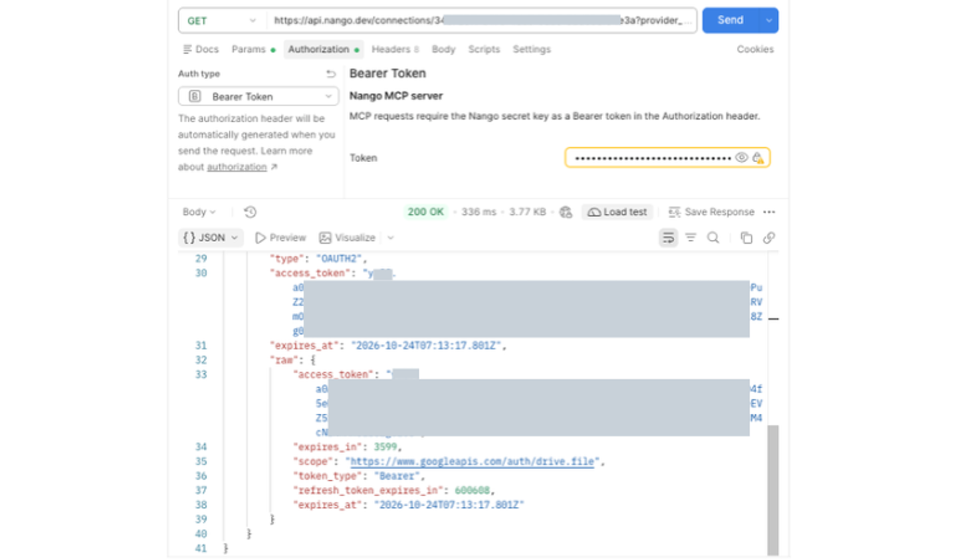Switch to Preview response view
Screen dimensions: 957x560
point(280,238)
